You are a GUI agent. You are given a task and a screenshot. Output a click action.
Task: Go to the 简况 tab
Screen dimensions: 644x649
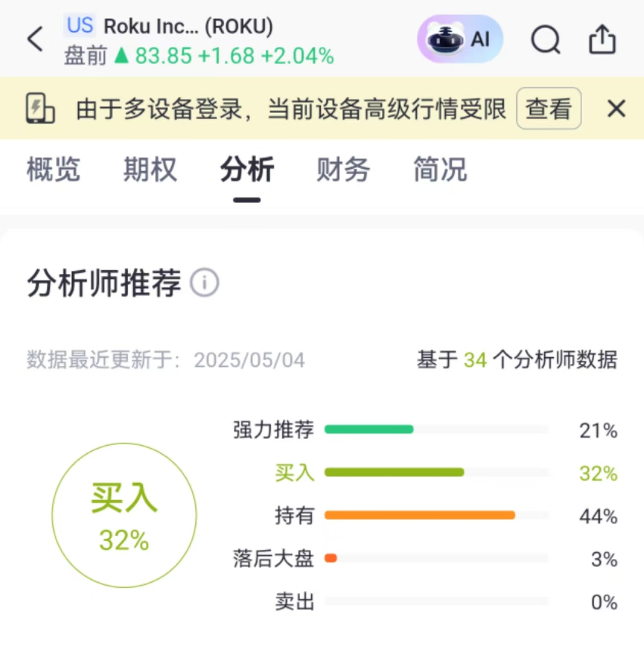click(440, 170)
